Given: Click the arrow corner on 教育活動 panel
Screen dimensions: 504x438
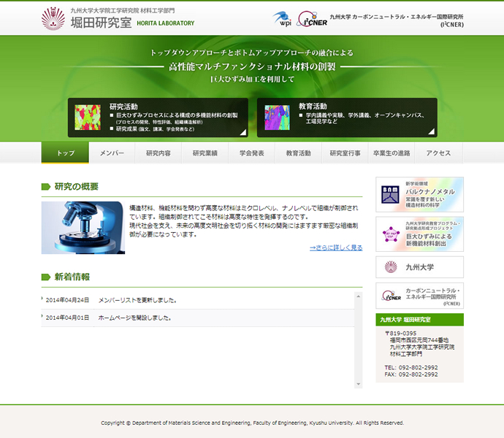Looking at the screenshot, I should click(x=432, y=131).
